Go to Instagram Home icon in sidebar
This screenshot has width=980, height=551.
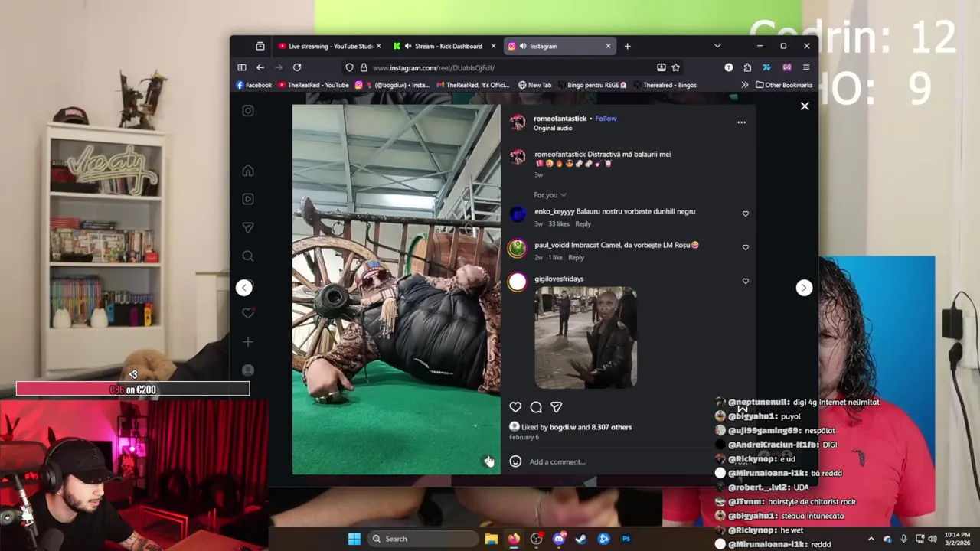click(x=248, y=171)
